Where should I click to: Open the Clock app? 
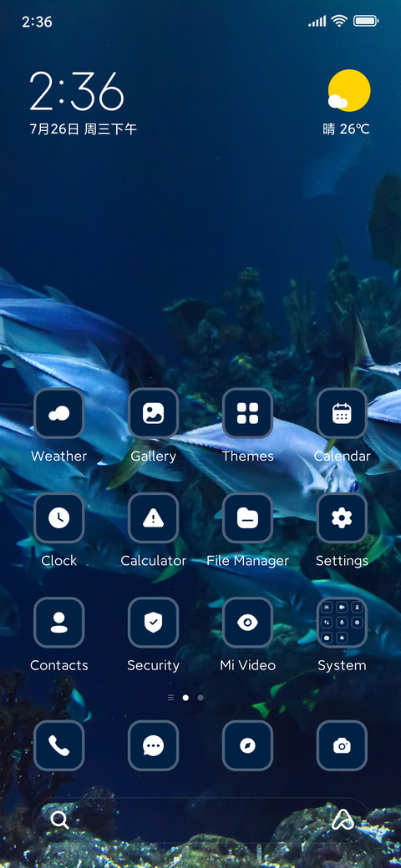pyautogui.click(x=58, y=518)
